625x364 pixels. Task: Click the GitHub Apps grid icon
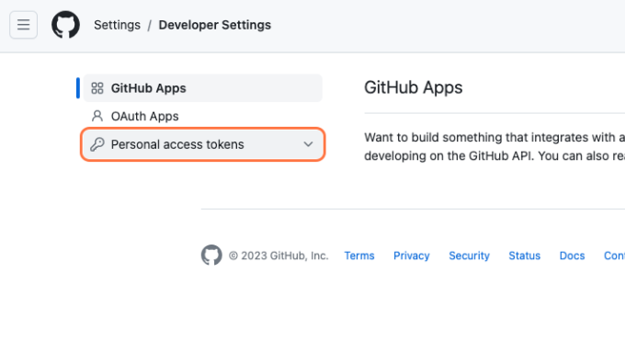97,88
